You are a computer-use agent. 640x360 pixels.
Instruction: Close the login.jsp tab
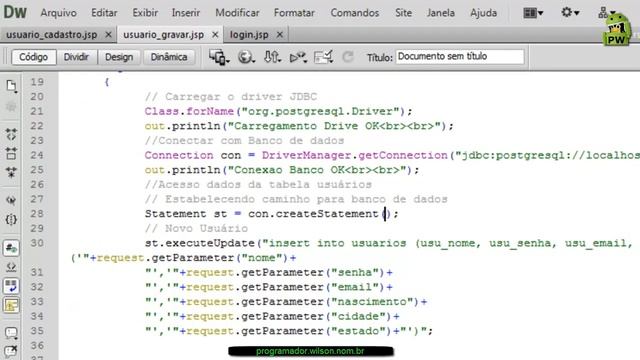(x=280, y=35)
